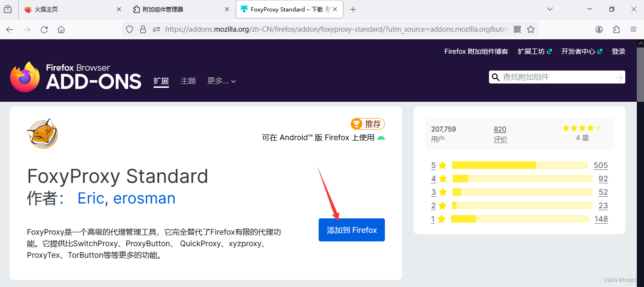Switch to the 附加组件管理器 tab
The width and height of the screenshot is (644, 287).
click(181, 9)
